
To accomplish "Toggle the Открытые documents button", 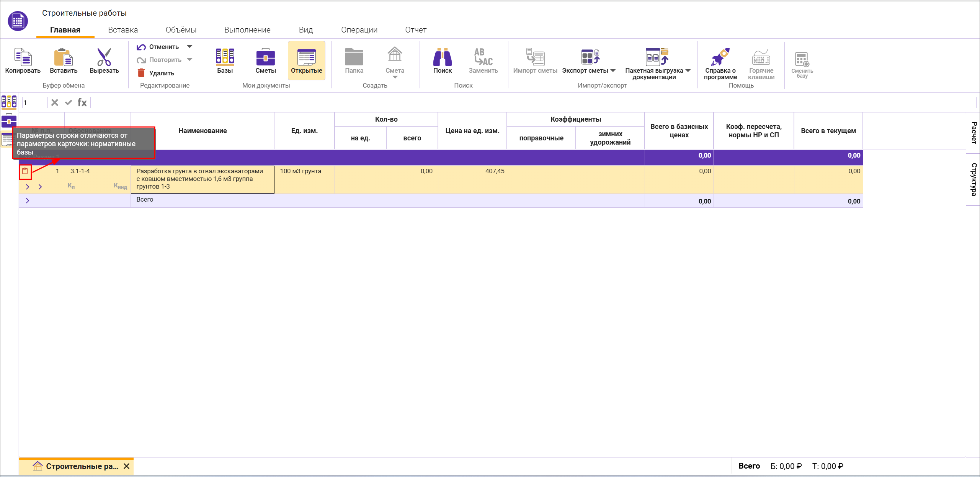I will 306,60.
